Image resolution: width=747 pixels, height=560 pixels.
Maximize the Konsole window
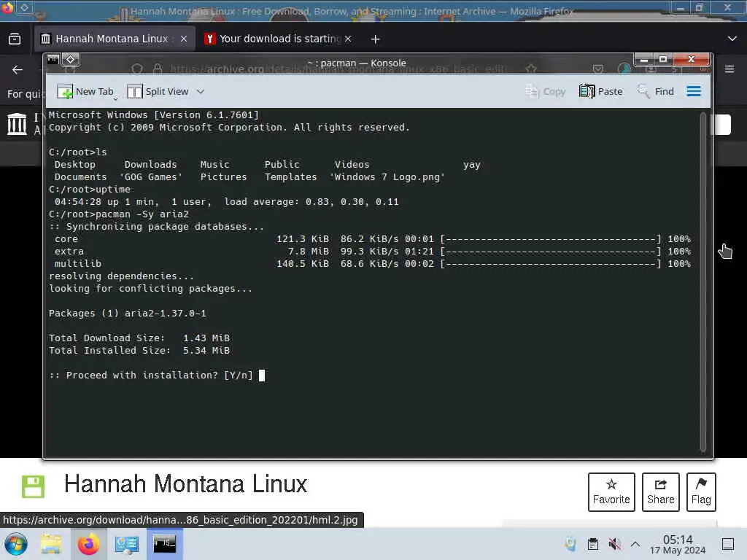(662, 60)
